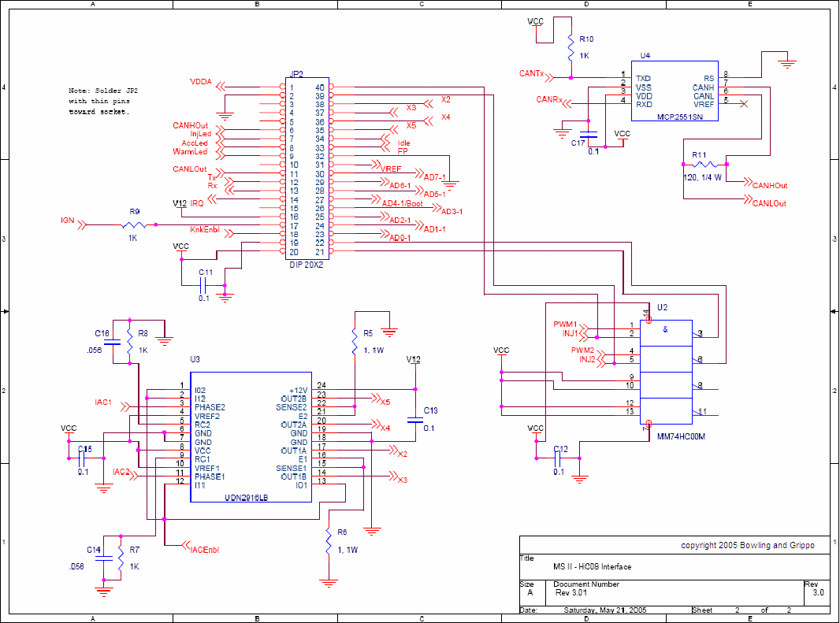Click the C12 capacitor symbol
The image size is (840, 623).
[x=559, y=458]
